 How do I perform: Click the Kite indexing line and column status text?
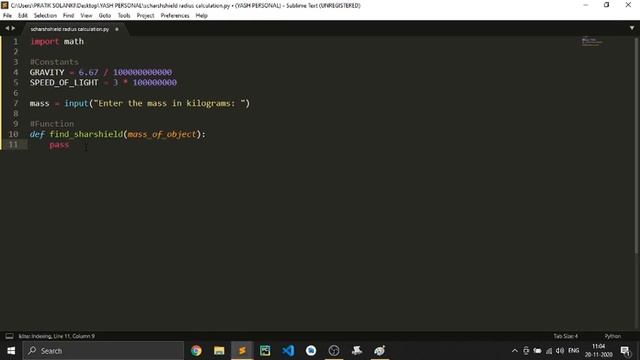pos(57,336)
